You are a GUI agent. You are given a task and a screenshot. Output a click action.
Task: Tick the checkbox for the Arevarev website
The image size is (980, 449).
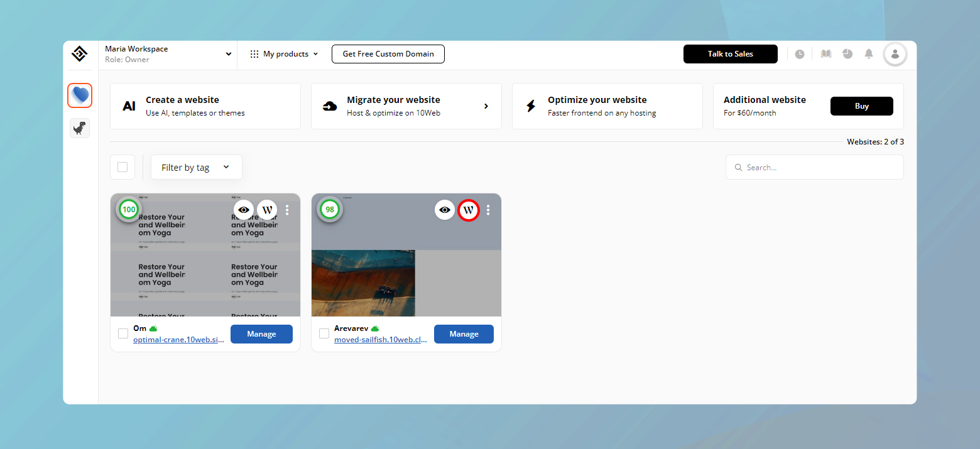click(324, 334)
